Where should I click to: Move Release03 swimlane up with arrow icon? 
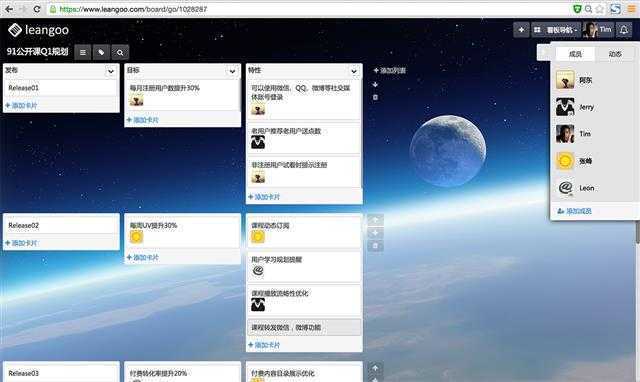[375, 368]
